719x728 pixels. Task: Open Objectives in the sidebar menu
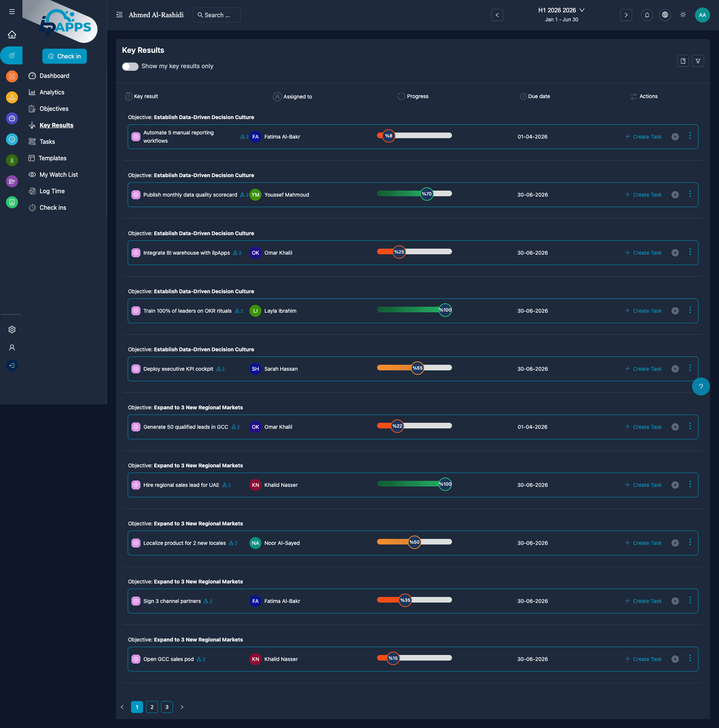click(54, 109)
